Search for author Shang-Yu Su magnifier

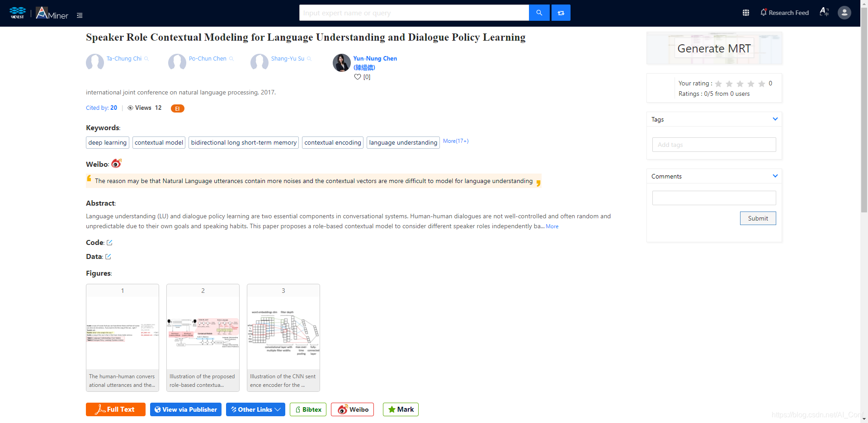coord(309,59)
